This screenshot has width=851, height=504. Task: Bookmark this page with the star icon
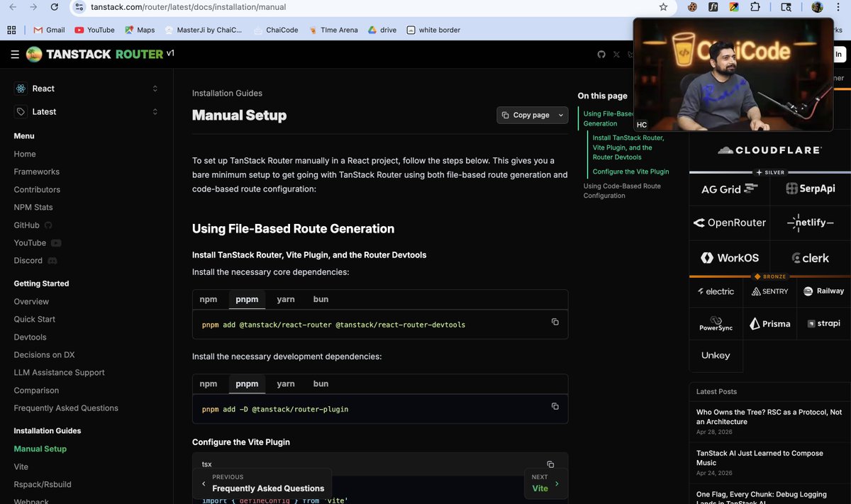coord(663,7)
